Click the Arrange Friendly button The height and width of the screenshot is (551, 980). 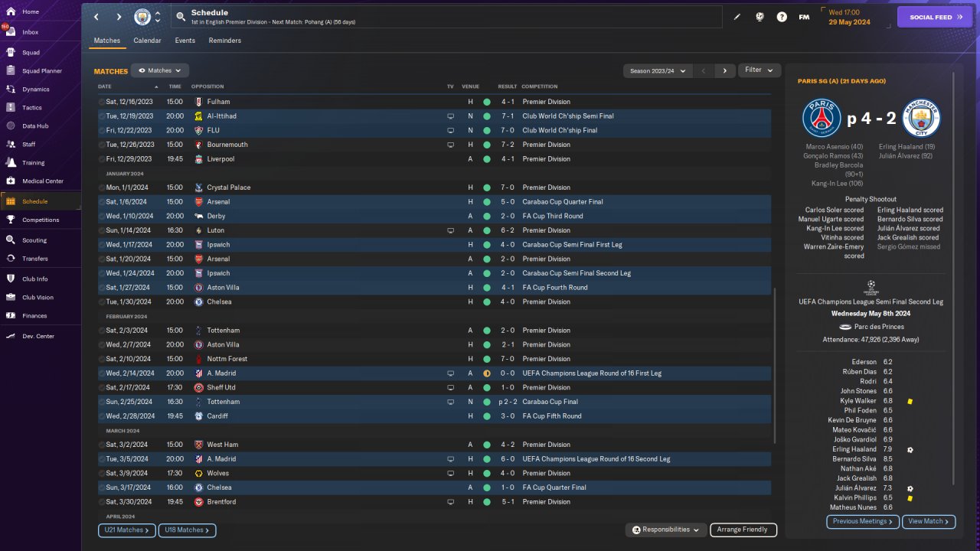tap(743, 530)
